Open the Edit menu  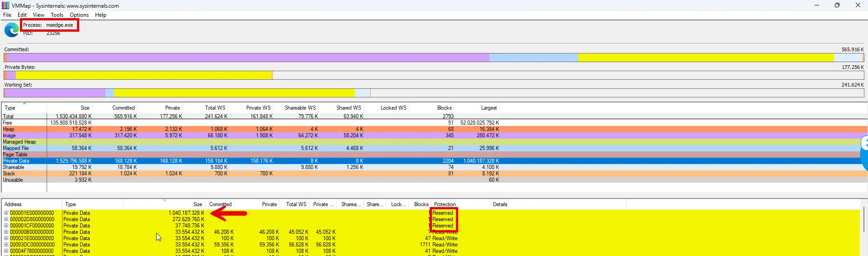pos(22,15)
